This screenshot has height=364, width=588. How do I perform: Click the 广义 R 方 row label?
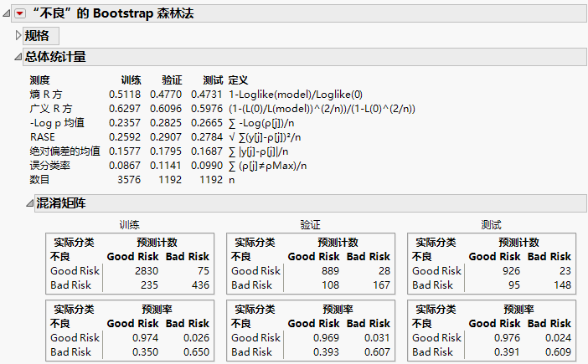click(51, 109)
